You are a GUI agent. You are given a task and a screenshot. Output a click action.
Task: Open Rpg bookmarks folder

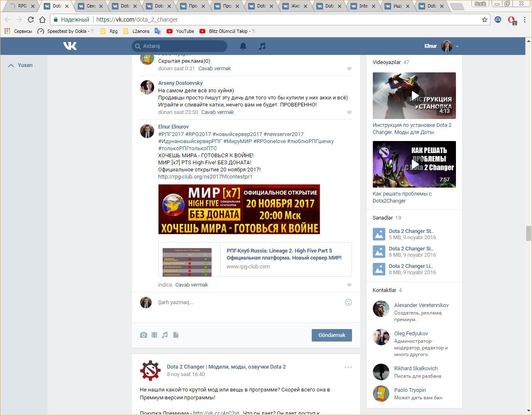click(x=109, y=31)
